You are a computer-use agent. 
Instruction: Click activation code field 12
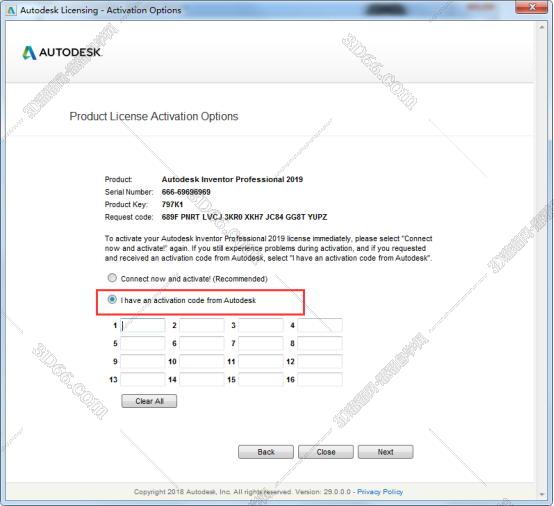[320, 361]
